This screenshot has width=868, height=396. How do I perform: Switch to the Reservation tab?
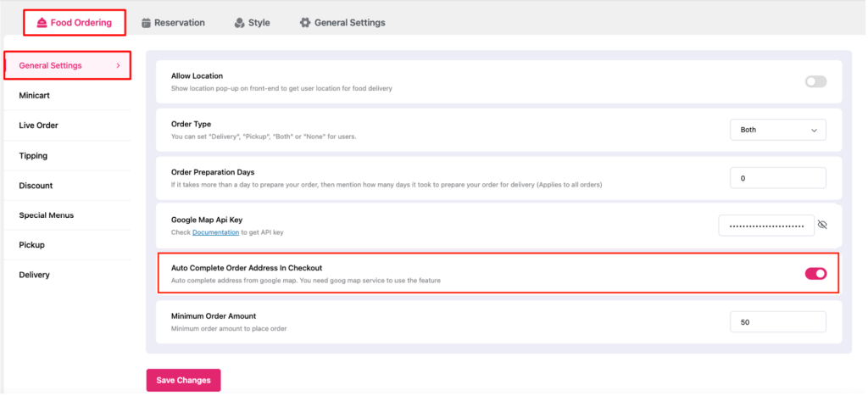(173, 23)
